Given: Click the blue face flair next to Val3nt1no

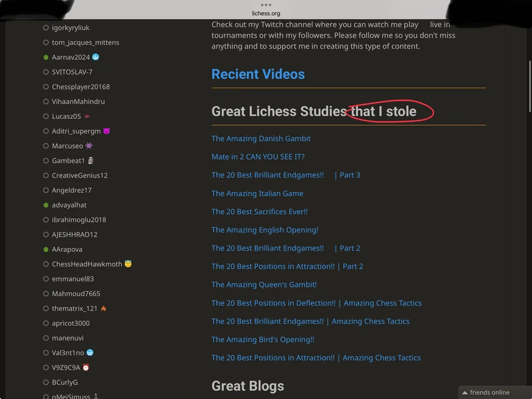Looking at the screenshot, I should click(x=90, y=353).
